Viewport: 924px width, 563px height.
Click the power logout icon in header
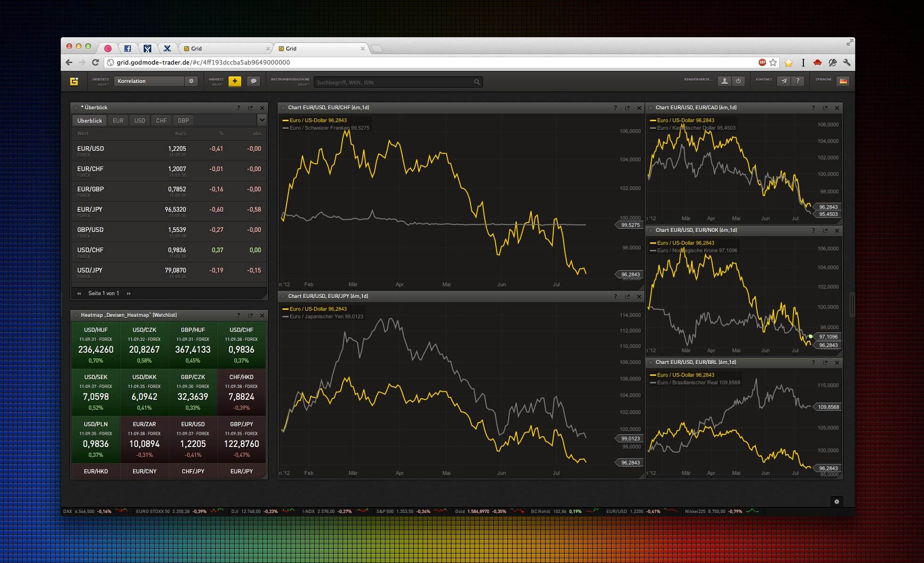tap(738, 81)
